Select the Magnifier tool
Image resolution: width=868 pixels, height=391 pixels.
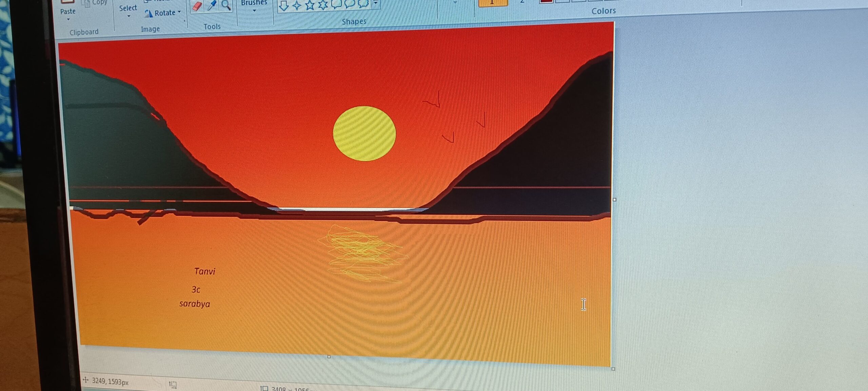[x=226, y=5]
